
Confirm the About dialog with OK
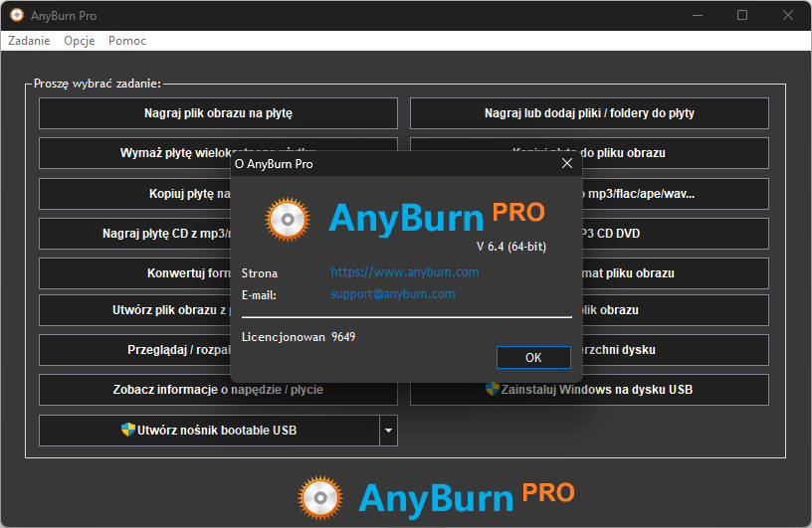[x=533, y=358]
